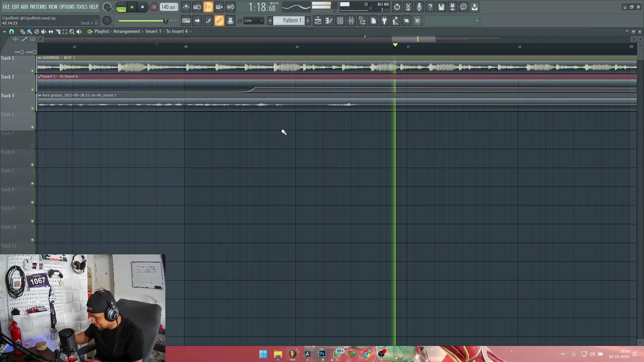The image size is (644, 362).
Task: Open the Channel rack icon
Action: point(340,21)
